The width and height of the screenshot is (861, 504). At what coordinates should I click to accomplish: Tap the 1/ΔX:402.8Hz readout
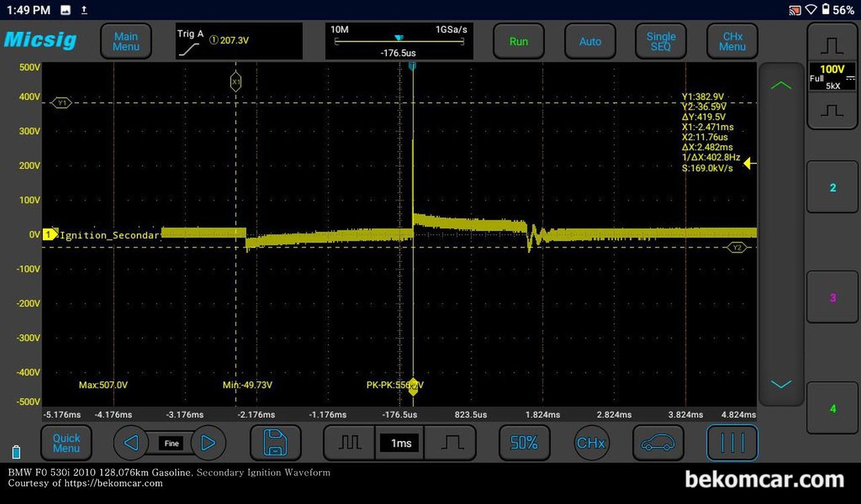point(710,157)
